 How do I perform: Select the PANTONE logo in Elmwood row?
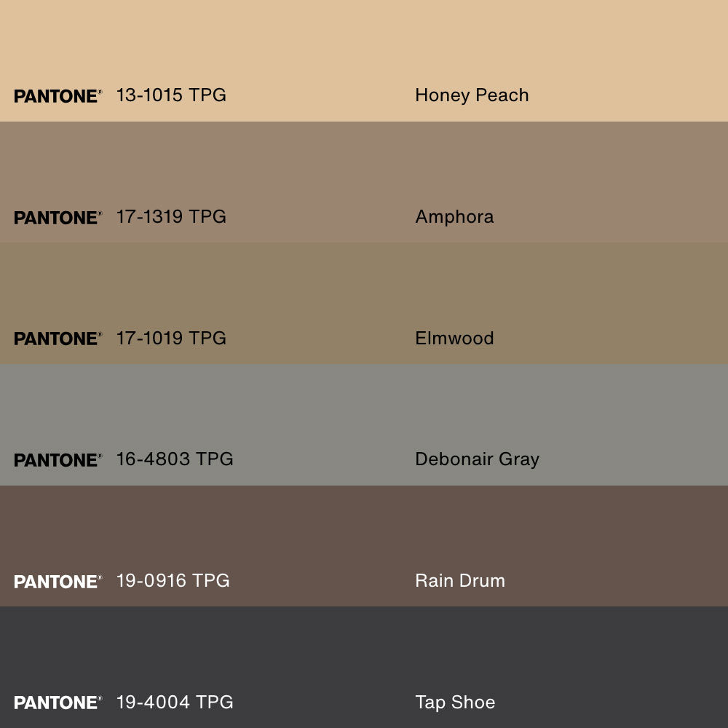58,339
